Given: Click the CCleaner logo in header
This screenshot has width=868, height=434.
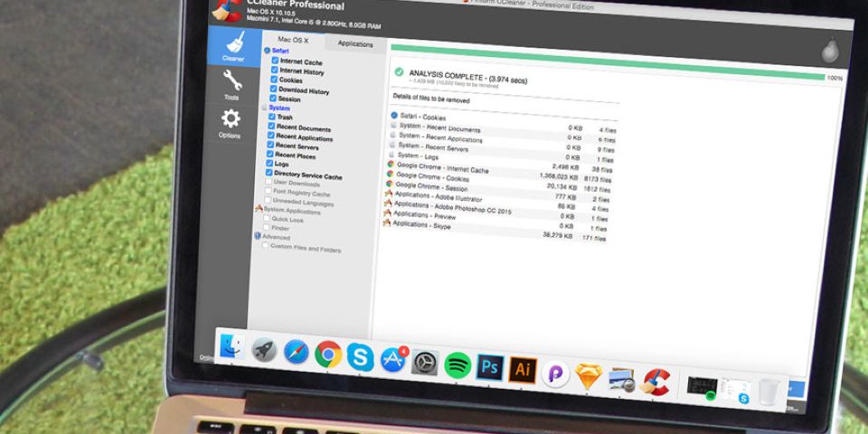Looking at the screenshot, I should tap(228, 11).
